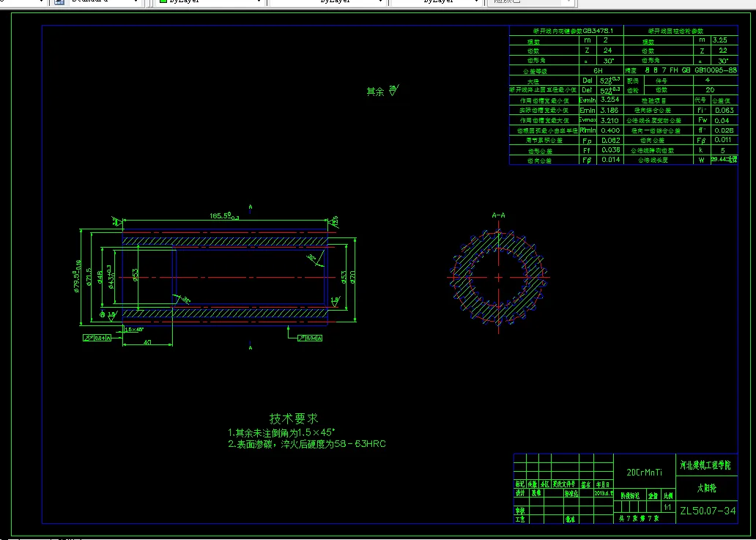Select the 设计 cell in title block
This screenshot has width=756, height=540.
coord(520,494)
